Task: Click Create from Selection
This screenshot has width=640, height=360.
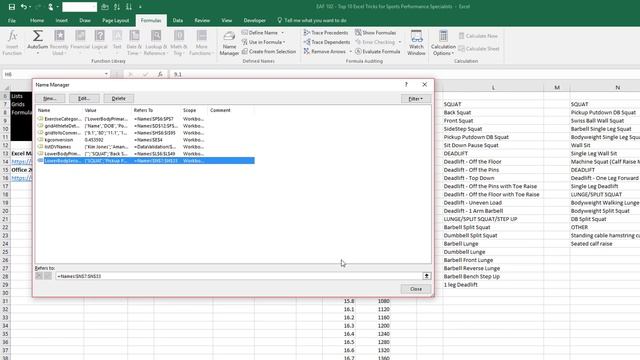Action: pyautogui.click(x=269, y=51)
